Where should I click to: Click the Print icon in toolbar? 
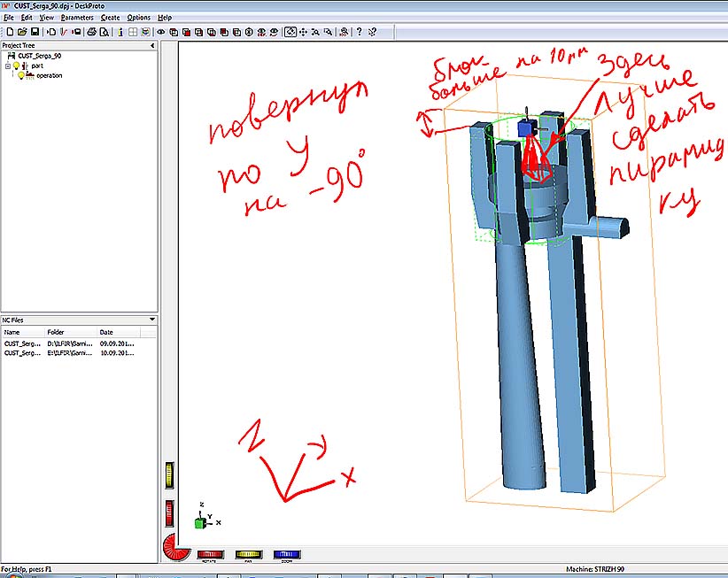[91, 32]
